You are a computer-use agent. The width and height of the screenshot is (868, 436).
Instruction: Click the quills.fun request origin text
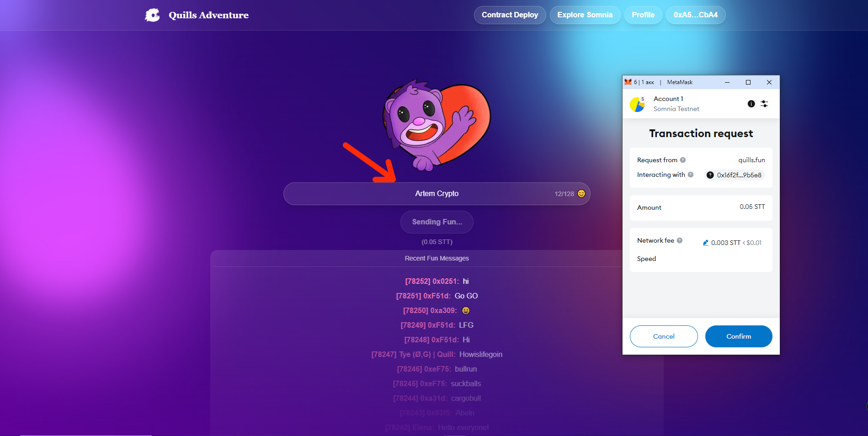tap(751, 160)
